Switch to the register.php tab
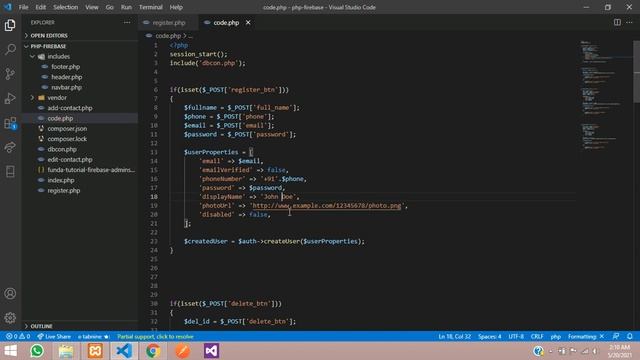This screenshot has width=640, height=360. coord(169,22)
